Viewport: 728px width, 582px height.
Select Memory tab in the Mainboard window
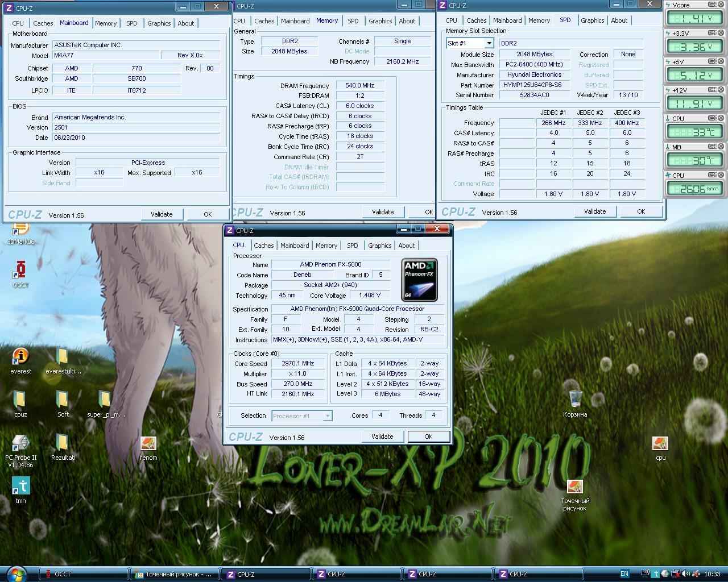tap(106, 23)
